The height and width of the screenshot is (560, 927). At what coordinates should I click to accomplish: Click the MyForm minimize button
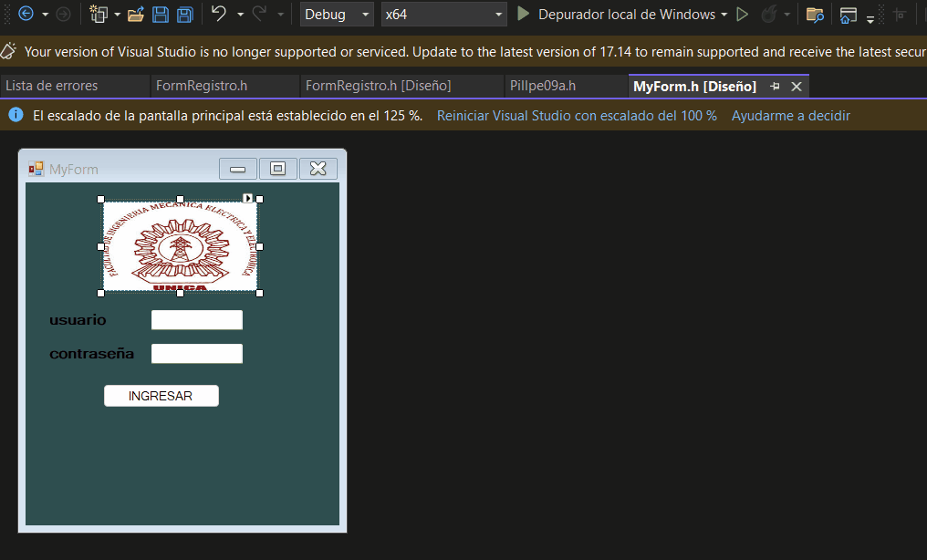(237, 169)
